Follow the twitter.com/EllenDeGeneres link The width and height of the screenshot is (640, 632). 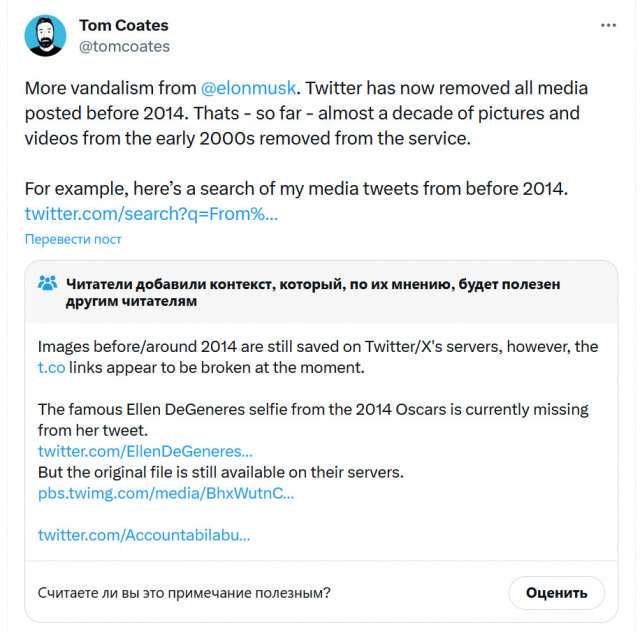point(145,452)
